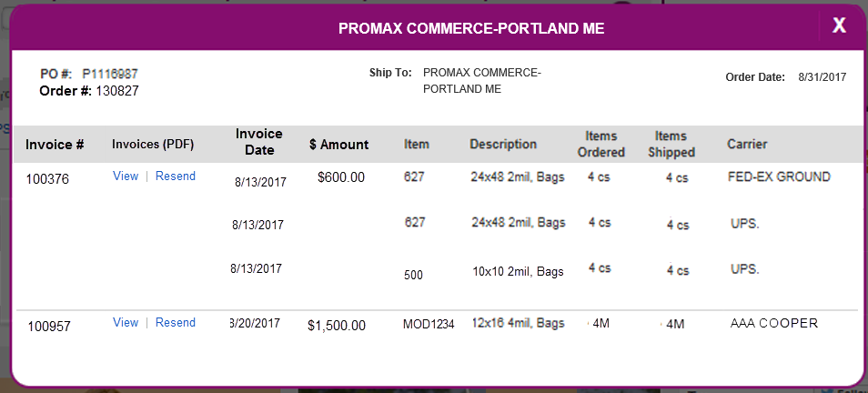Click the FED-EX GROUND carrier entry

tap(780, 177)
